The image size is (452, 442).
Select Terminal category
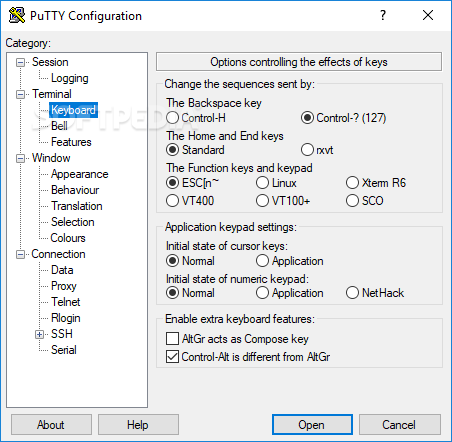point(52,94)
